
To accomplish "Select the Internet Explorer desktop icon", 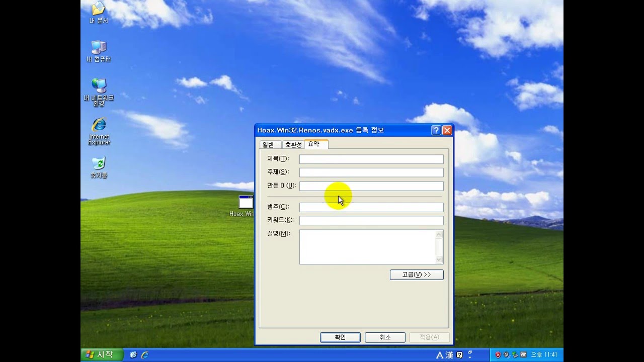I will pos(99,132).
